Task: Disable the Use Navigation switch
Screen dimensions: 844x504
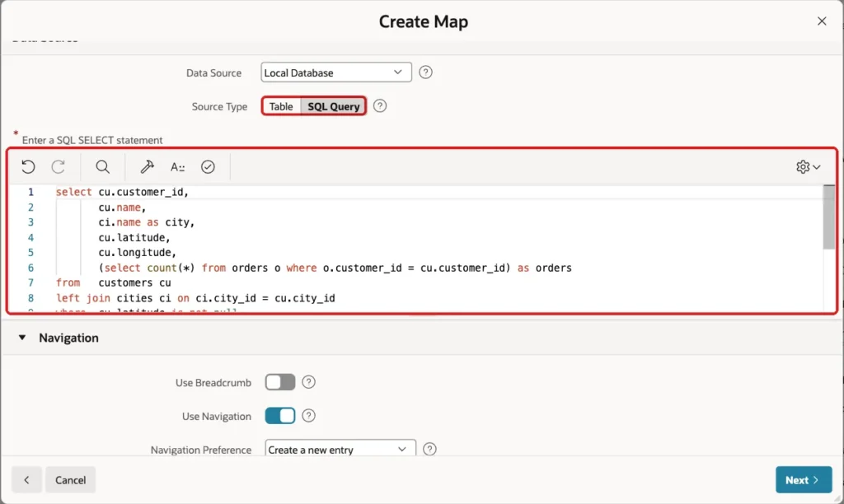Action: tap(280, 416)
